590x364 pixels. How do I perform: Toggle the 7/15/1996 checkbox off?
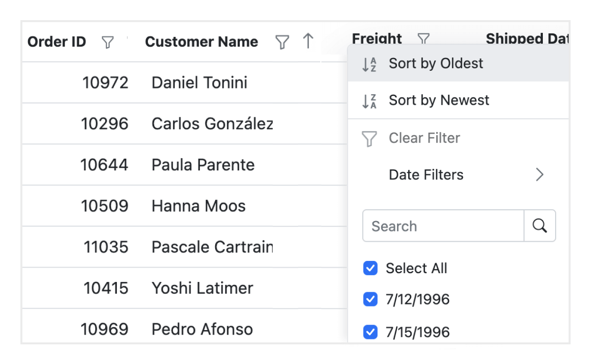pos(370,332)
